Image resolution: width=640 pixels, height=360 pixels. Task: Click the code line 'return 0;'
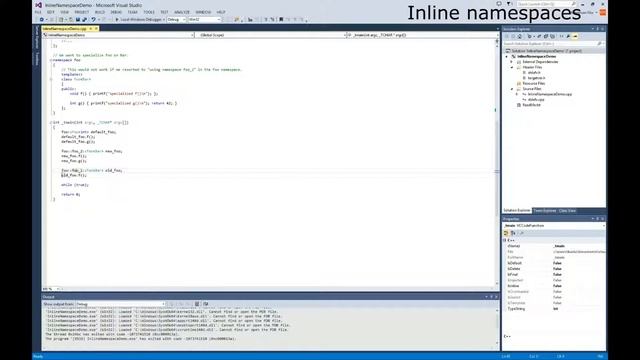71,194
